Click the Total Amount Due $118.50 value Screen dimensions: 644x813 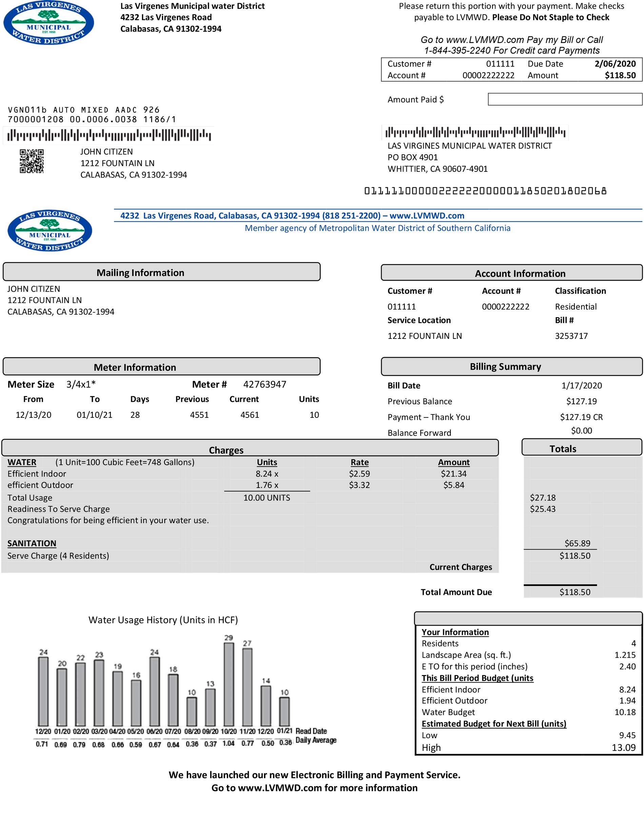click(575, 592)
